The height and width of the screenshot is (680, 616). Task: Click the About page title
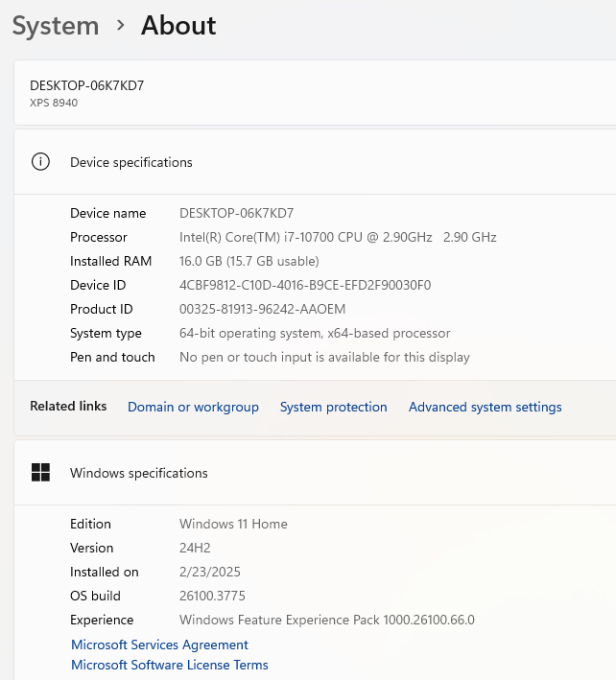point(178,26)
